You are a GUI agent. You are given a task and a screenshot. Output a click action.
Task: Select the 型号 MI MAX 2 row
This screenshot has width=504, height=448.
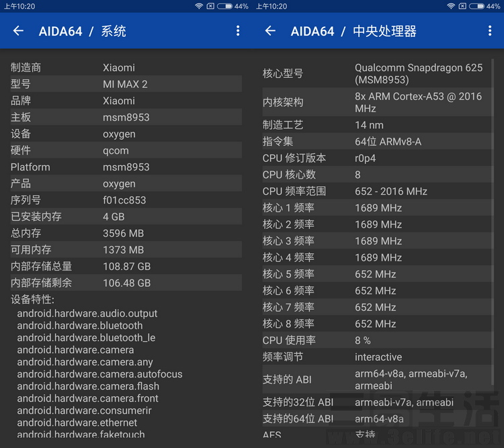[126, 84]
